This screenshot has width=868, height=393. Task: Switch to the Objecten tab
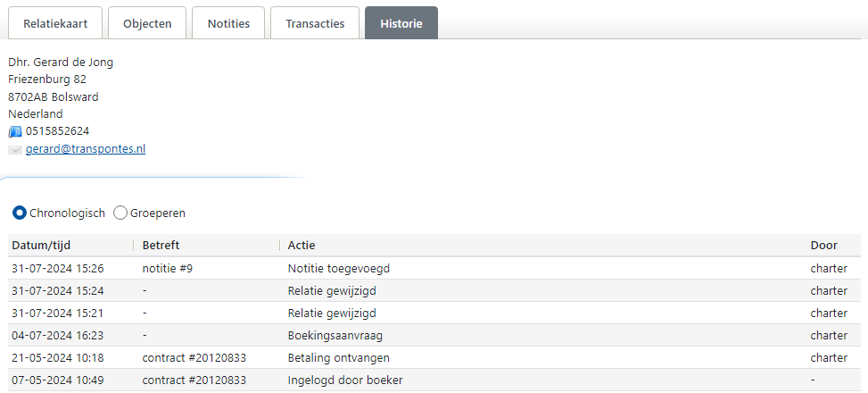point(147,24)
